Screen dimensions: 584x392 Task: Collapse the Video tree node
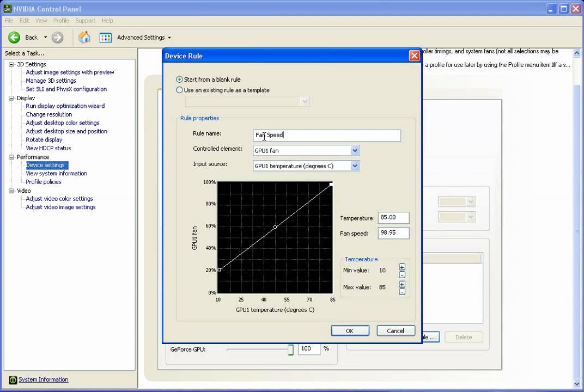click(x=11, y=191)
